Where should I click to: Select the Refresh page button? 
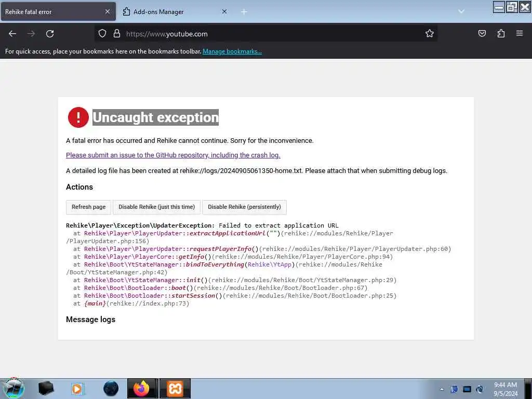click(88, 207)
